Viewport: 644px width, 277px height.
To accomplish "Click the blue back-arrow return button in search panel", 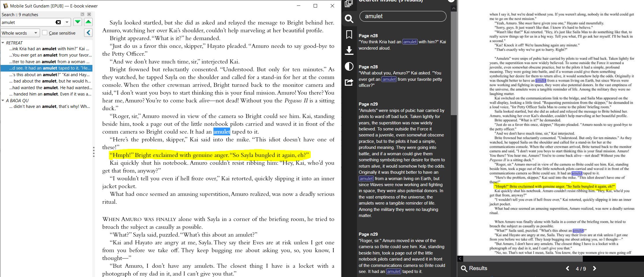I will 88,33.
